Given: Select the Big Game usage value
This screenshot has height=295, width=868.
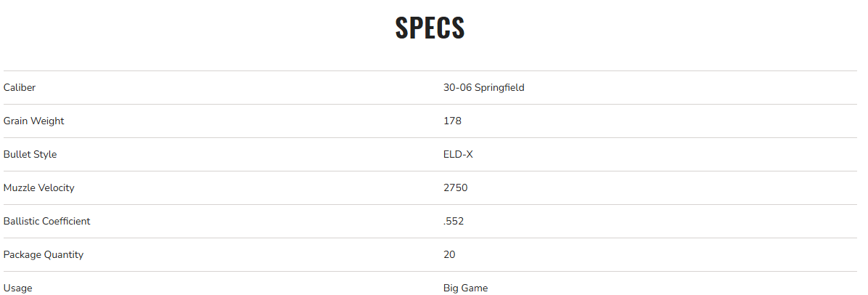Looking at the screenshot, I should coord(465,288).
